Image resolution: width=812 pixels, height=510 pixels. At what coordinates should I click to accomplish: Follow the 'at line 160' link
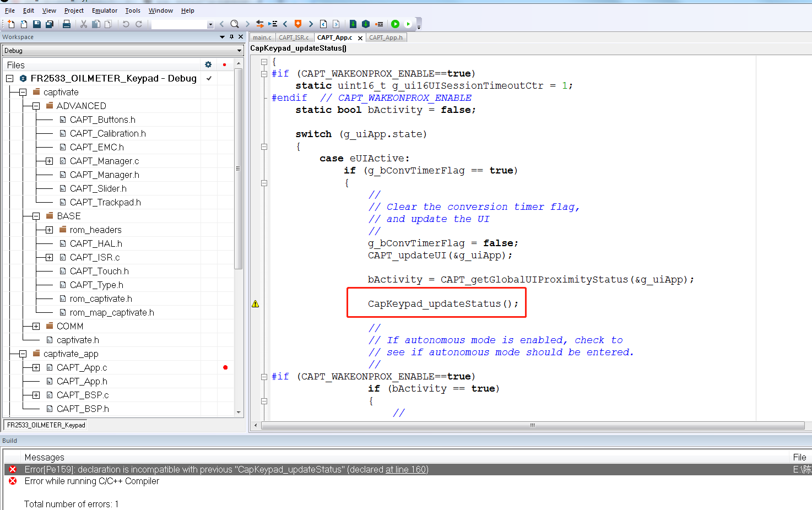tap(406, 469)
